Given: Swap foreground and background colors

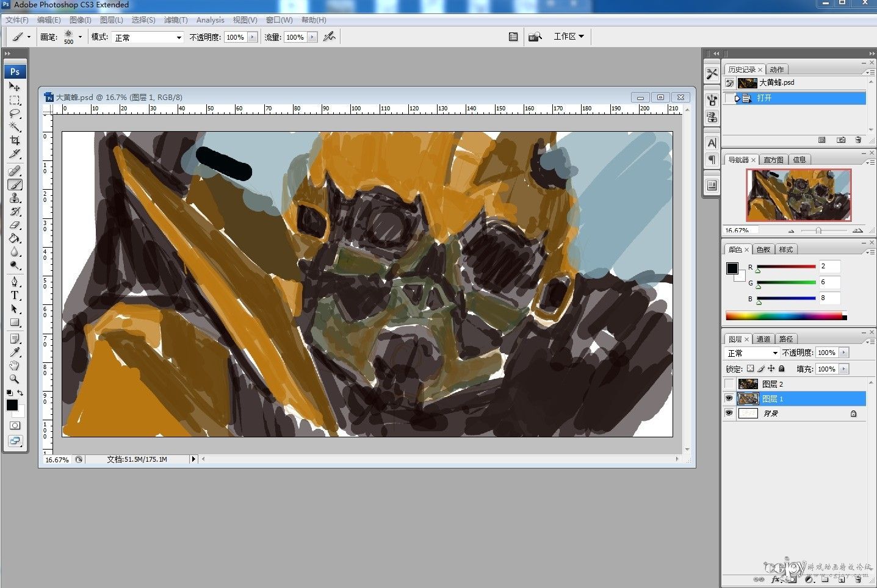Looking at the screenshot, I should 20,393.
